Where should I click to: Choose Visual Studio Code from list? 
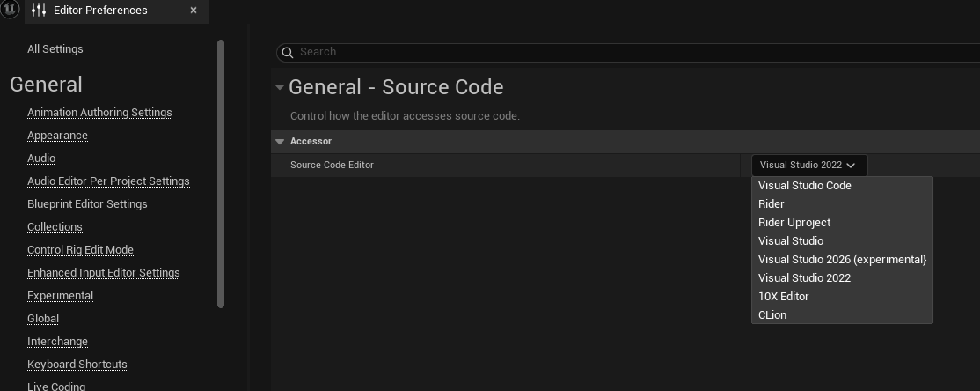tap(841, 186)
